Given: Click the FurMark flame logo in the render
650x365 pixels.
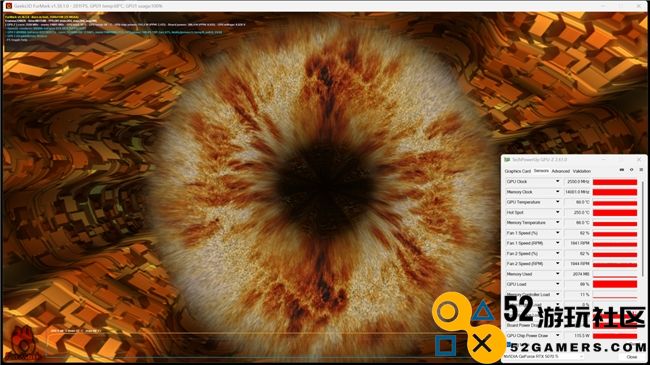Looking at the screenshot, I should click(x=24, y=343).
